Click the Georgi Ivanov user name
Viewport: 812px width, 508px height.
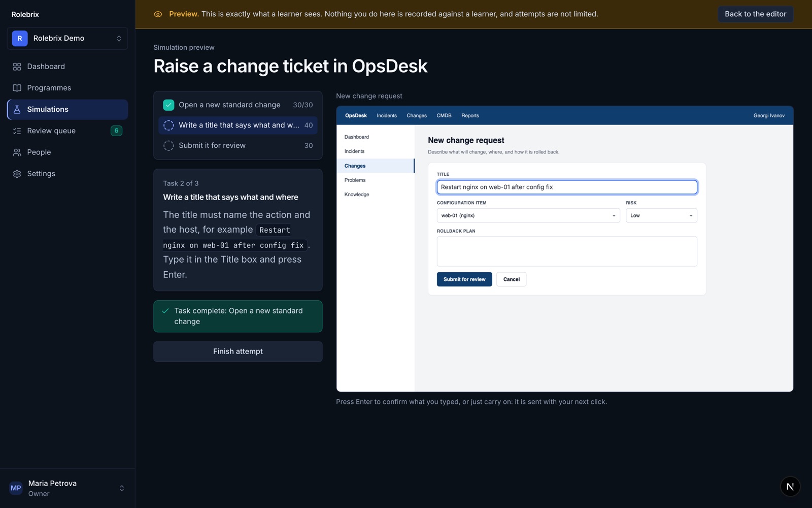coord(769,115)
